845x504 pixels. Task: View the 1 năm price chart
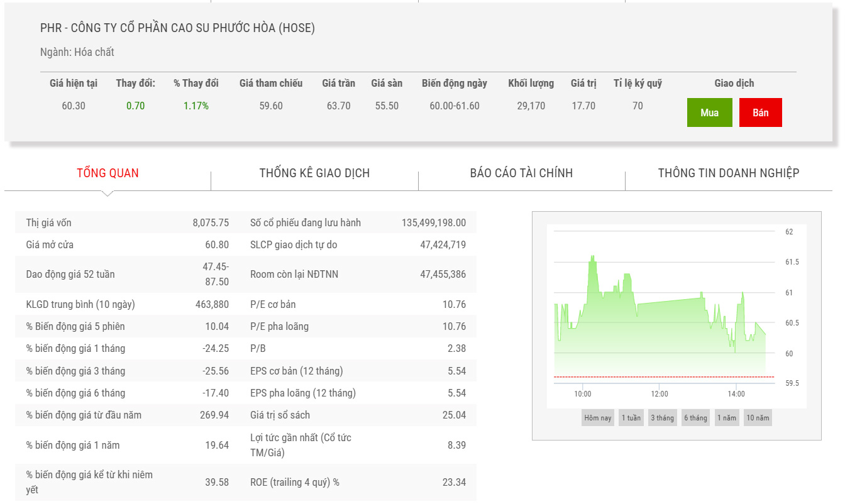pyautogui.click(x=726, y=418)
